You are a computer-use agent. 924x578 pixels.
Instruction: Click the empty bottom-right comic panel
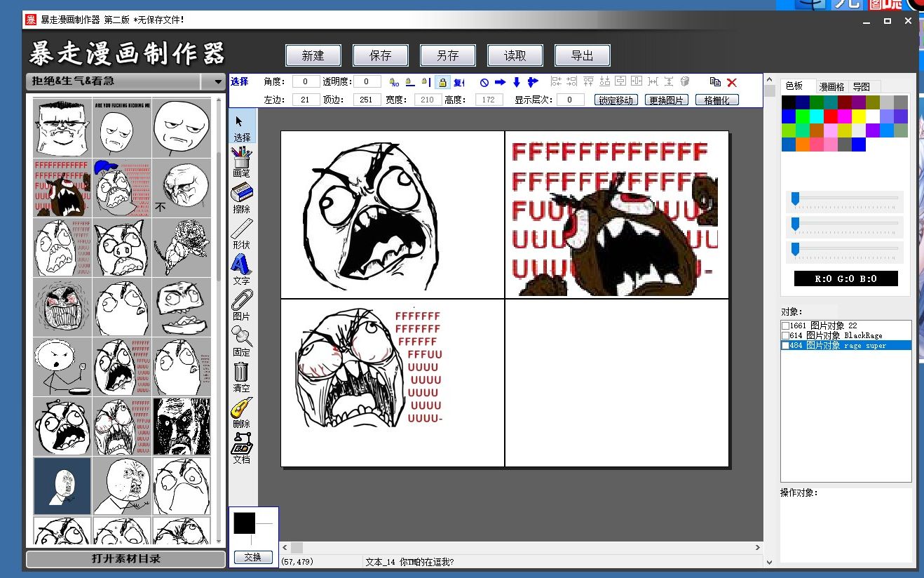[x=617, y=383]
